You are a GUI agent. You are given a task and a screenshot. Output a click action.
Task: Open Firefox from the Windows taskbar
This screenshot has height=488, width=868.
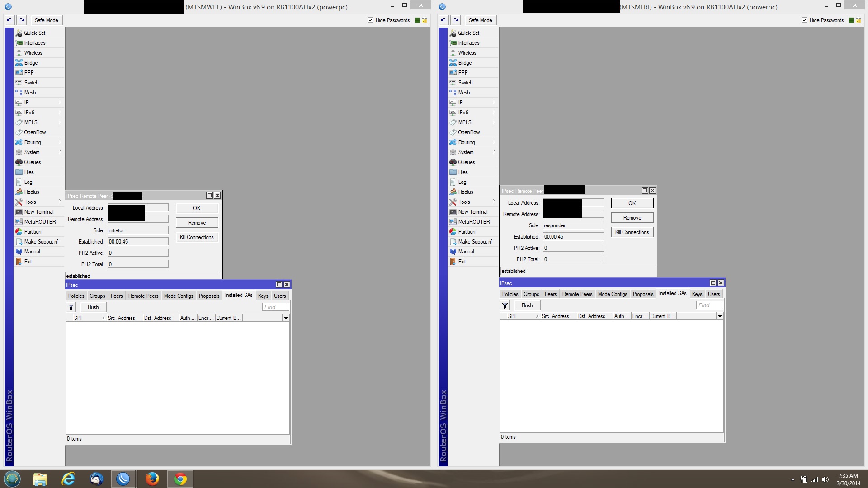[152, 479]
